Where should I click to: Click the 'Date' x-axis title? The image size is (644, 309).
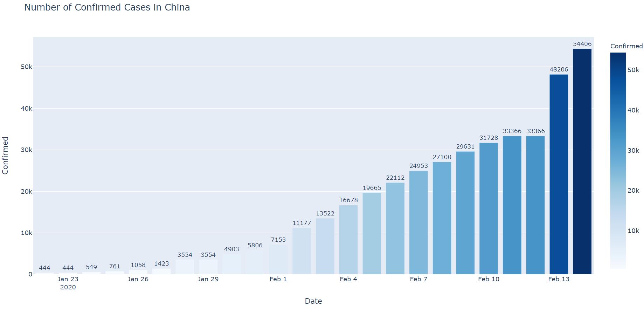(313, 301)
